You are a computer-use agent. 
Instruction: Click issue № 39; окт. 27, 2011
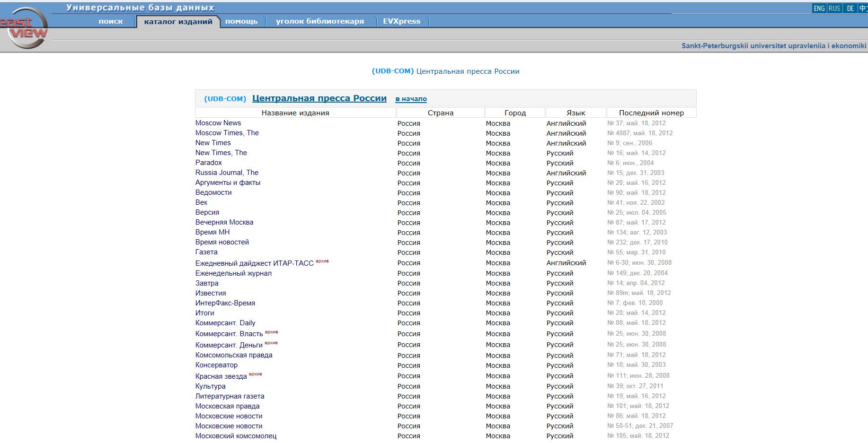coord(635,386)
